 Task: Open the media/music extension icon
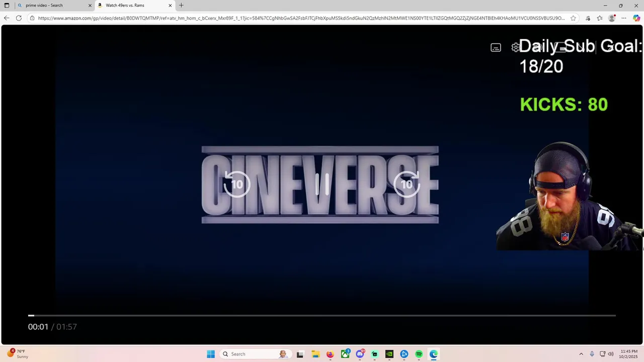(588, 18)
